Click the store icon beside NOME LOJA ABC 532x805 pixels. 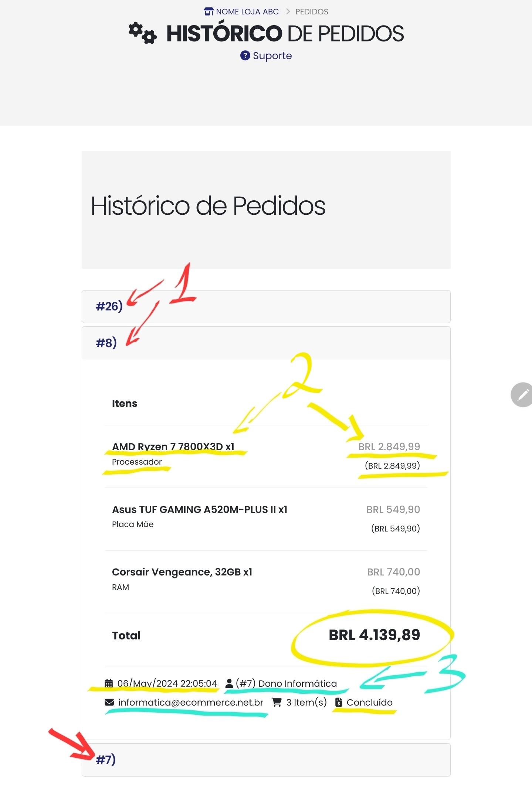pyautogui.click(x=209, y=11)
